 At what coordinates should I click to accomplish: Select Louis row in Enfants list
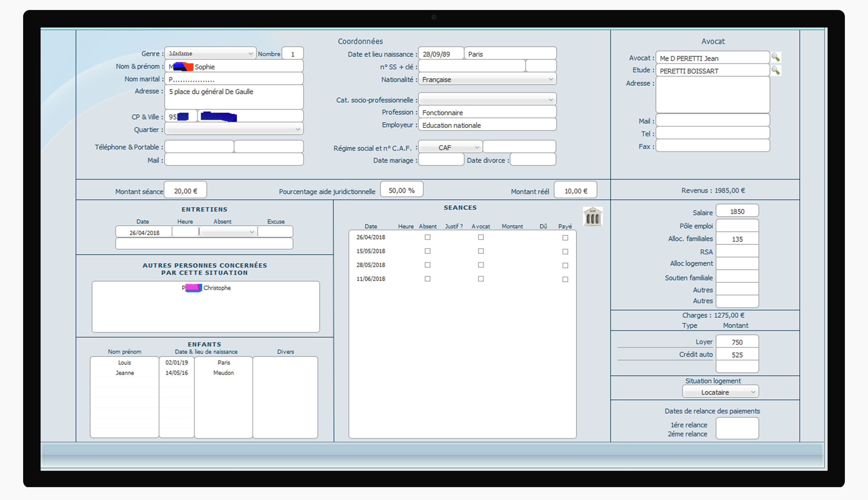click(124, 363)
